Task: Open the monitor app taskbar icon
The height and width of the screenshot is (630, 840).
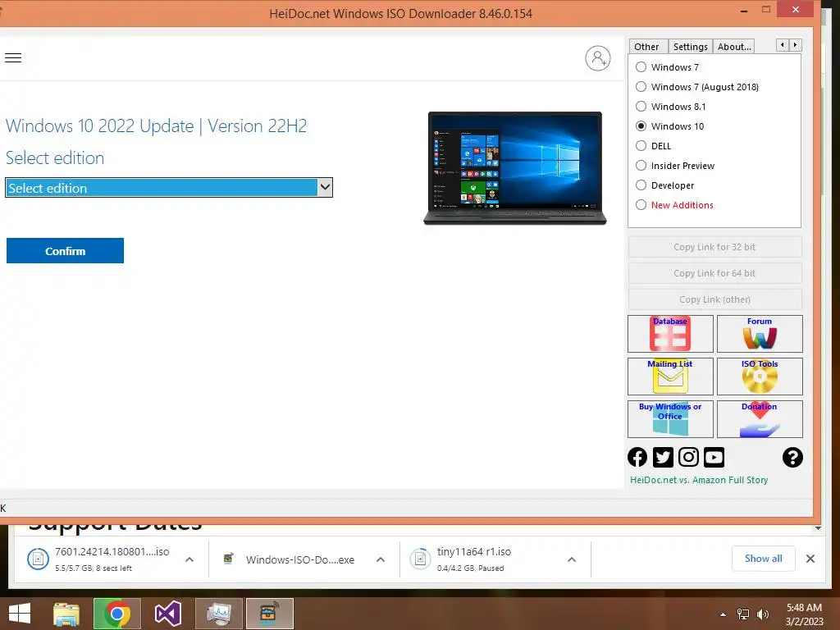Action: (218, 614)
